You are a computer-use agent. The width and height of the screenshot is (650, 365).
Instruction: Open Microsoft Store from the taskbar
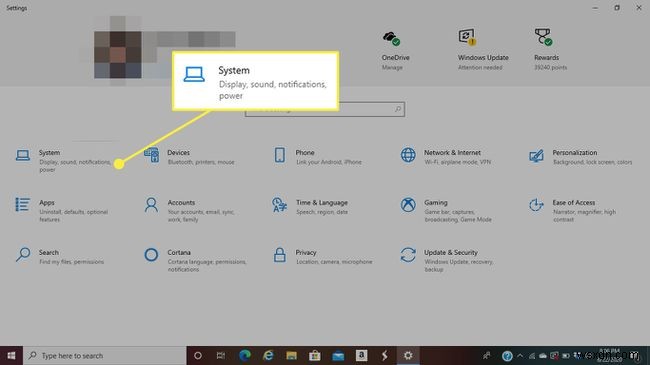point(315,355)
